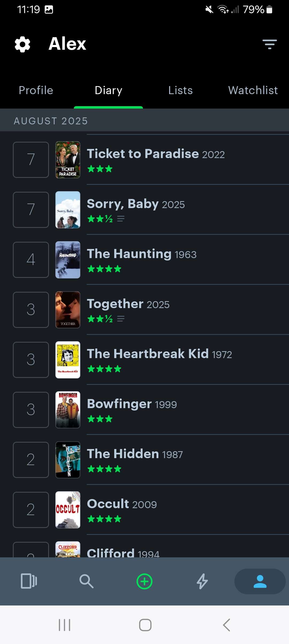Tap the Occult poster thumbnail
289x644 pixels.
click(x=68, y=510)
